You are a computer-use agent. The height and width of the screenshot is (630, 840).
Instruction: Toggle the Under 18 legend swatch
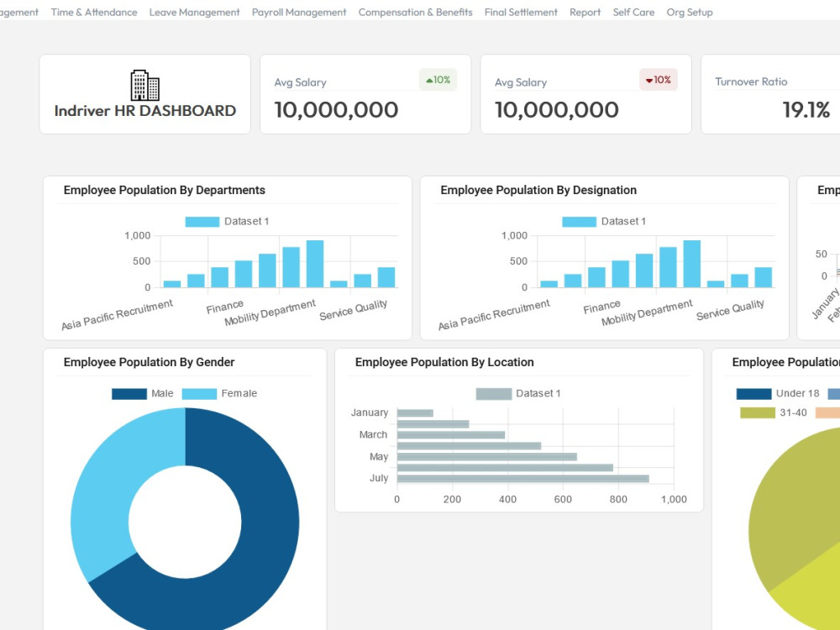(x=753, y=394)
